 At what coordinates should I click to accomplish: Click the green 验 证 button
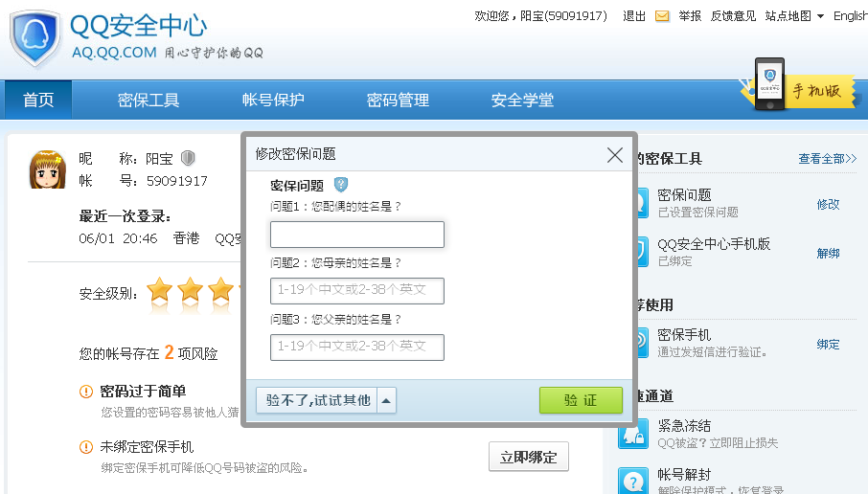(581, 400)
